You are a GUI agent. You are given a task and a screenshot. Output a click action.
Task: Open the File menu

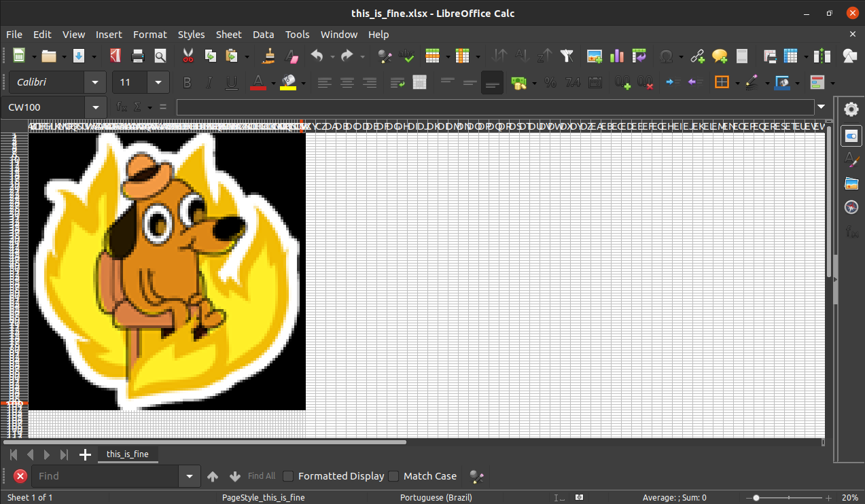(14, 34)
